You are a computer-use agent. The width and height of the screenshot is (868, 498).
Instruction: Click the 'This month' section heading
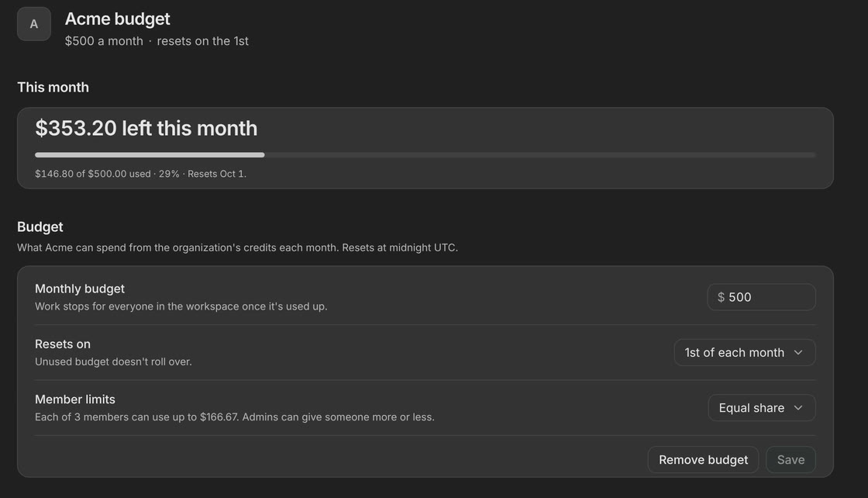pyautogui.click(x=53, y=88)
